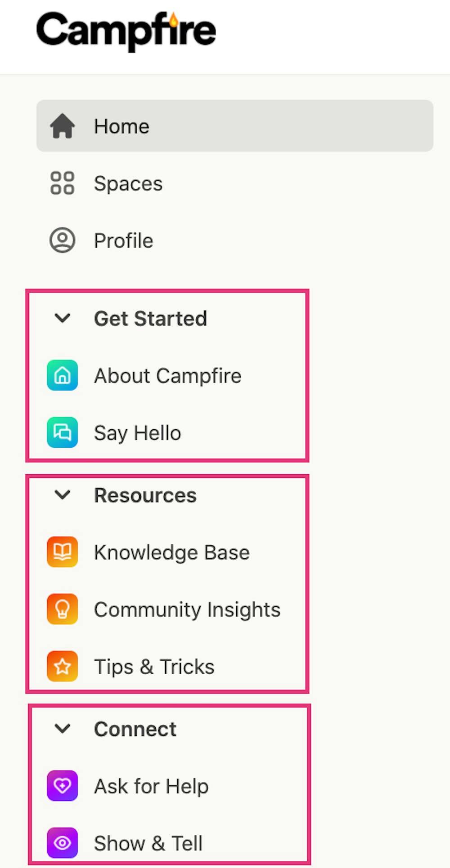Select the Say Hello chat bubbles icon
The width and height of the screenshot is (450, 868).
(x=63, y=433)
